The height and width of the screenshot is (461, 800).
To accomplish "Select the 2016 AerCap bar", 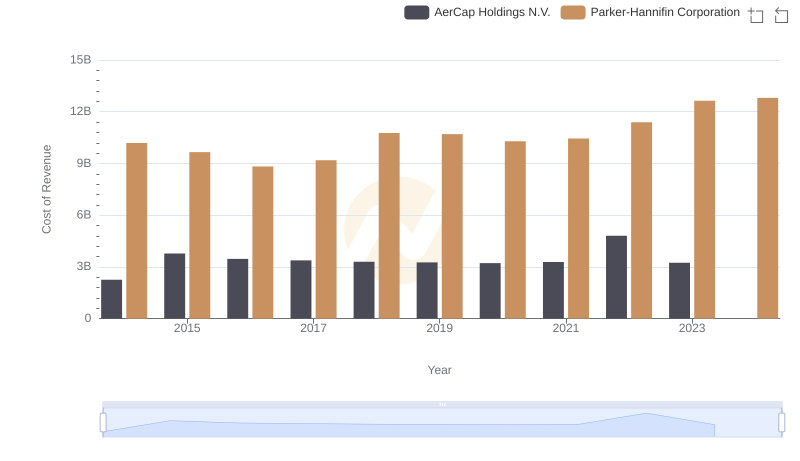I will tap(238, 289).
